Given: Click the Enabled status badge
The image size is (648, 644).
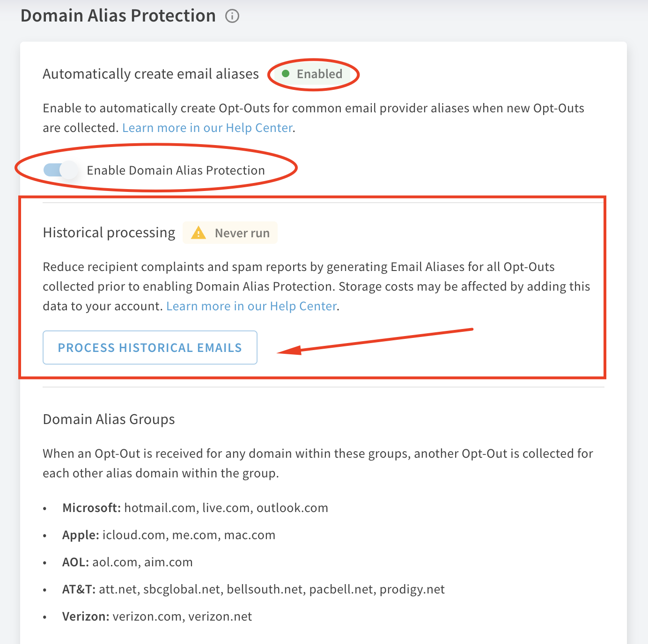Looking at the screenshot, I should [x=311, y=74].
